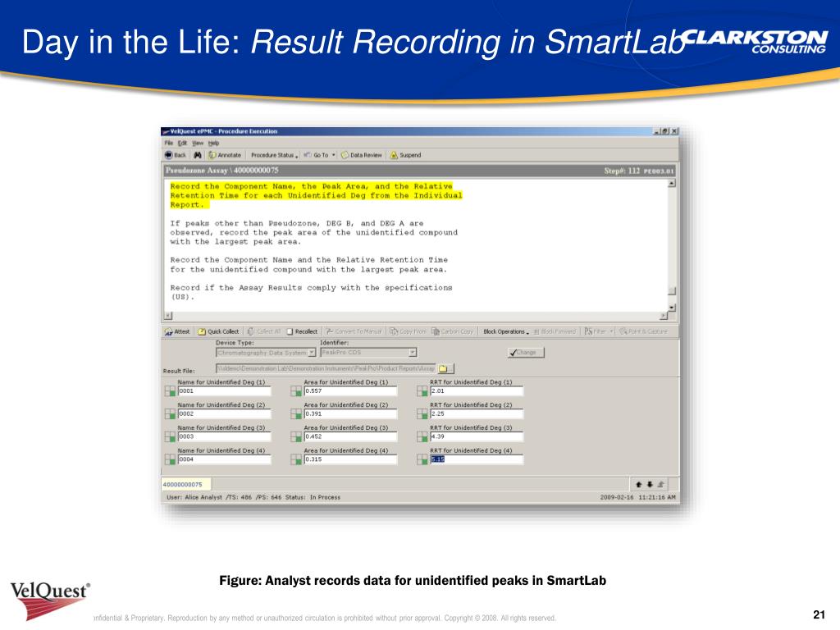Click the '2009-02-16 11:21:16 AM' timestamp
This screenshot has width=840, height=630.
[x=637, y=498]
